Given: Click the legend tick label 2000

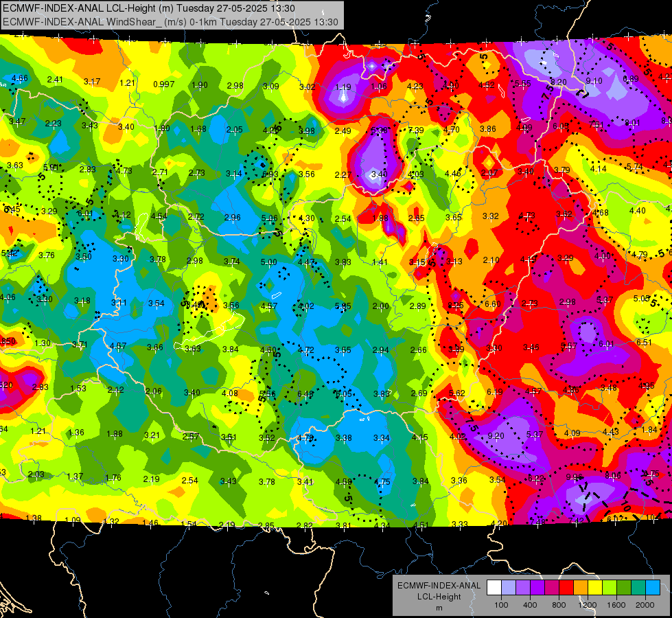Looking at the screenshot, I should (x=645, y=605).
